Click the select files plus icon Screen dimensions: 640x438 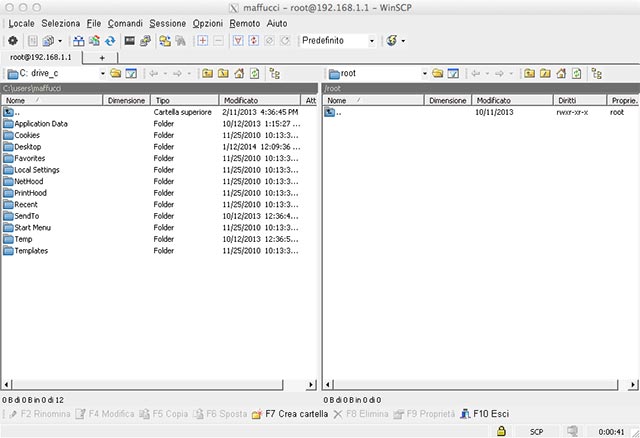pos(203,41)
